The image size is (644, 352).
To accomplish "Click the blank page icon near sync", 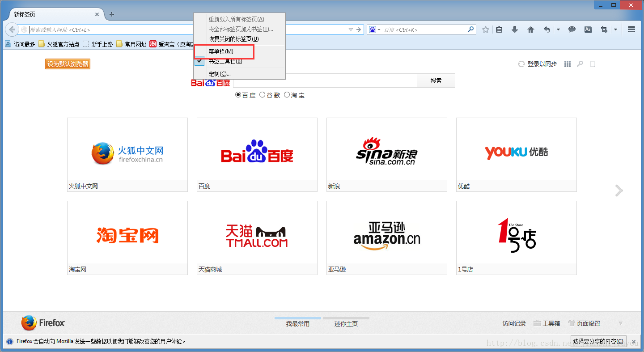I will [593, 64].
